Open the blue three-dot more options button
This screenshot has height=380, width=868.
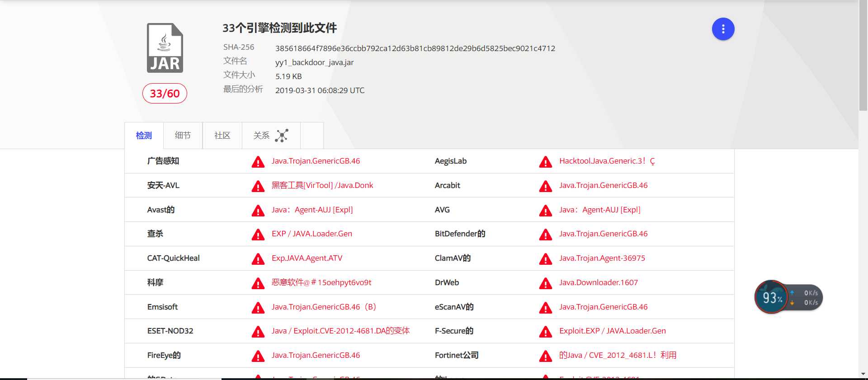723,29
